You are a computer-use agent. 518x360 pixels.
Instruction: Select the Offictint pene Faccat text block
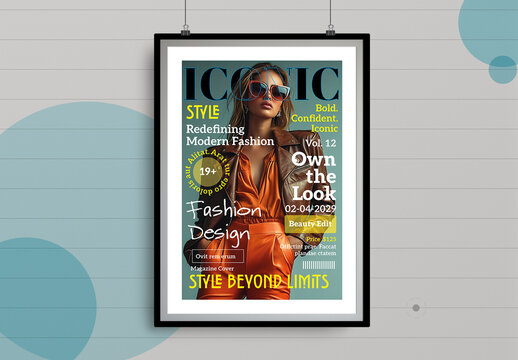(308, 250)
